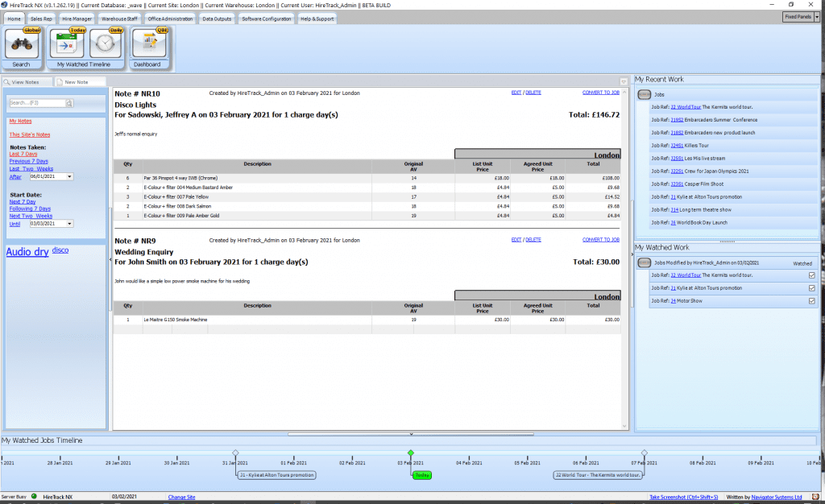Uncheck Watched for J4 Motor Show

coord(812,301)
